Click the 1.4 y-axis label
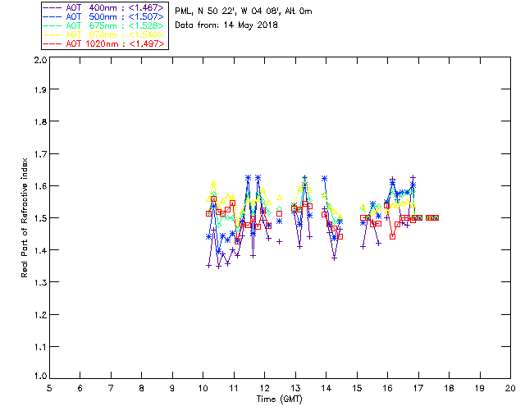525x420 pixels. [x=40, y=250]
